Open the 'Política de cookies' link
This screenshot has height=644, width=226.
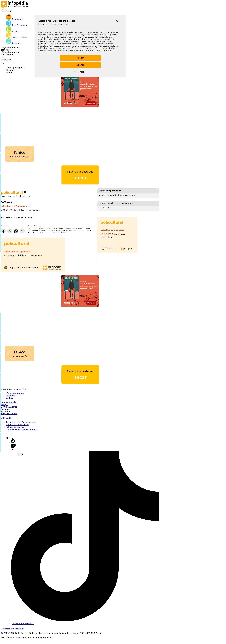pos(15,427)
